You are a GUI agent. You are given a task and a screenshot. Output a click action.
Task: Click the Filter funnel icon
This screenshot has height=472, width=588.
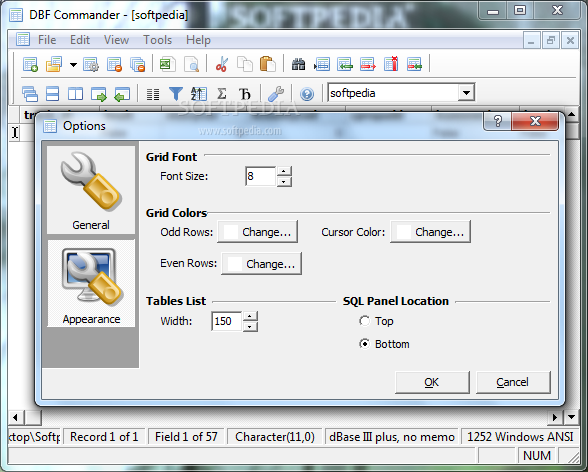click(x=176, y=94)
